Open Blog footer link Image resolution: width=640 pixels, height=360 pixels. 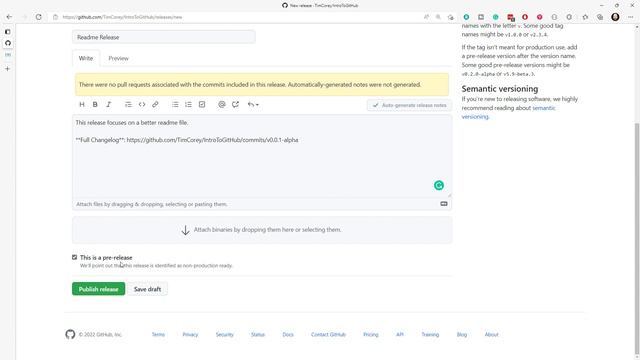(462, 334)
